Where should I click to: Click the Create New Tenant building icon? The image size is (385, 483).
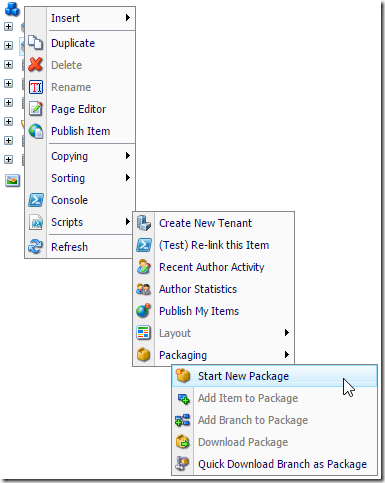click(x=144, y=223)
